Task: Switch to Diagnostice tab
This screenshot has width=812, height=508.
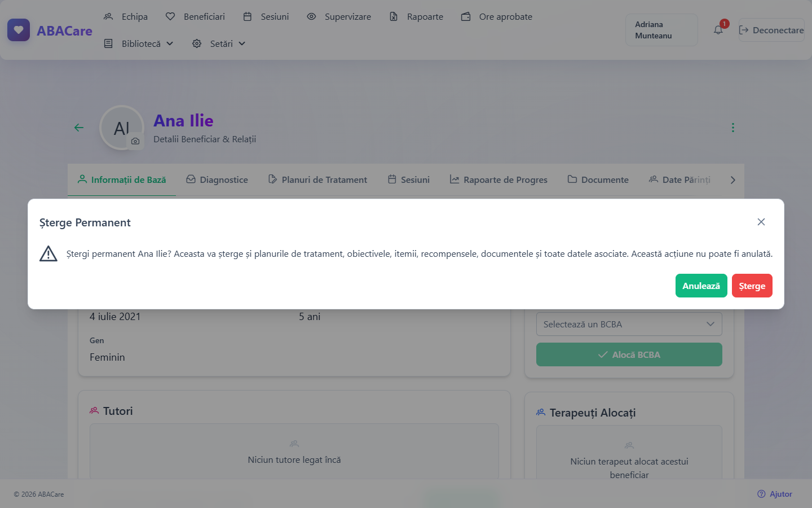Action: click(x=217, y=179)
